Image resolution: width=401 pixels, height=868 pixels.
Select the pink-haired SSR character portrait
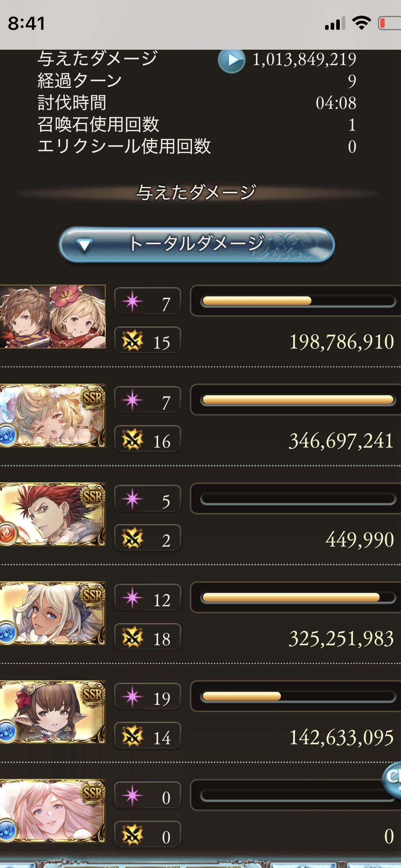click(x=52, y=811)
